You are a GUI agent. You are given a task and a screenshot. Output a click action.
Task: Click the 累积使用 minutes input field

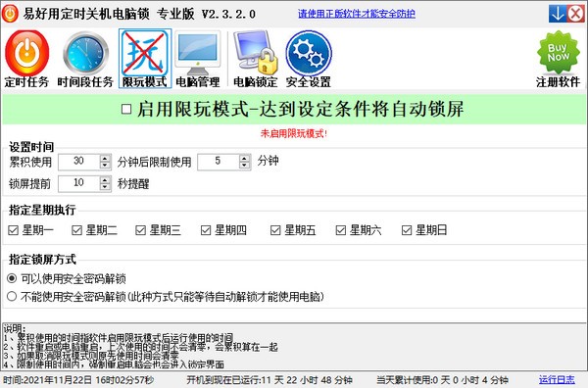79,162
